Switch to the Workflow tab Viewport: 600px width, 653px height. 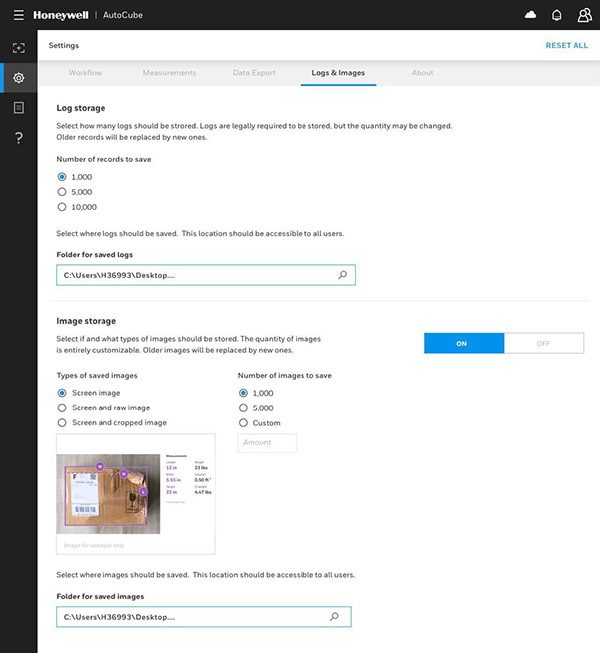tap(85, 73)
